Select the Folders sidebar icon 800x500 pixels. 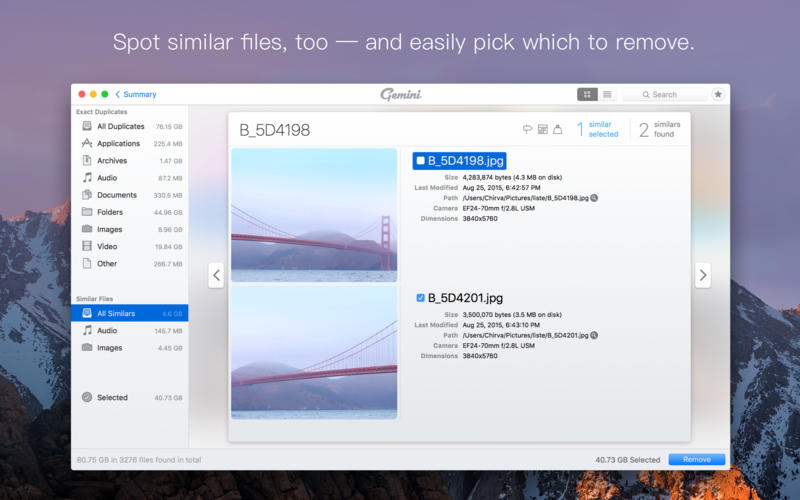[87, 212]
